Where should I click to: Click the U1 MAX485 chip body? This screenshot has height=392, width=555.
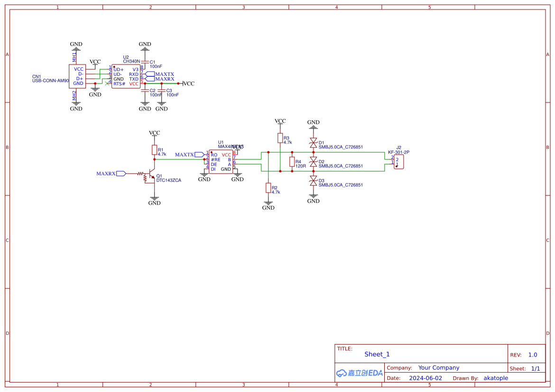point(221,162)
